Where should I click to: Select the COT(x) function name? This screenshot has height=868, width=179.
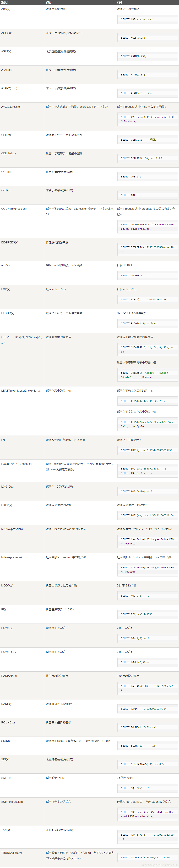pos(6,190)
